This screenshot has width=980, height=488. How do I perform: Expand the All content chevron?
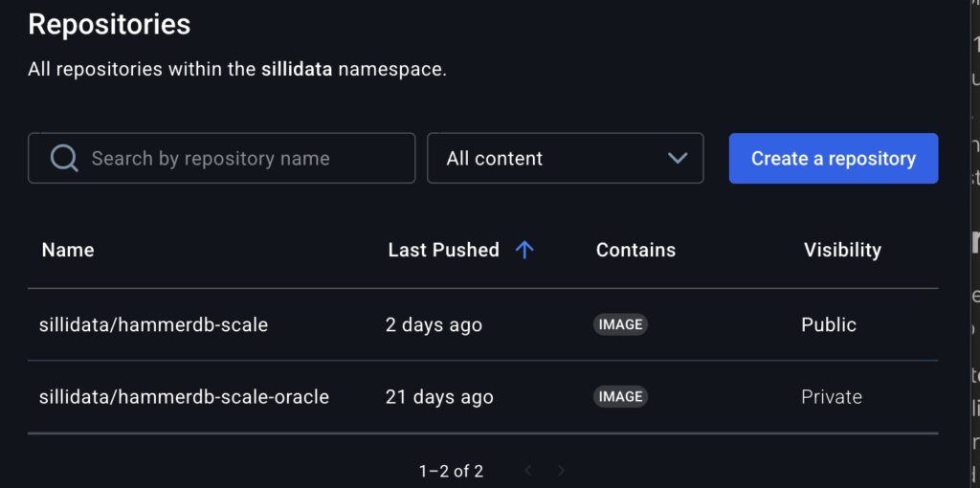(678, 158)
